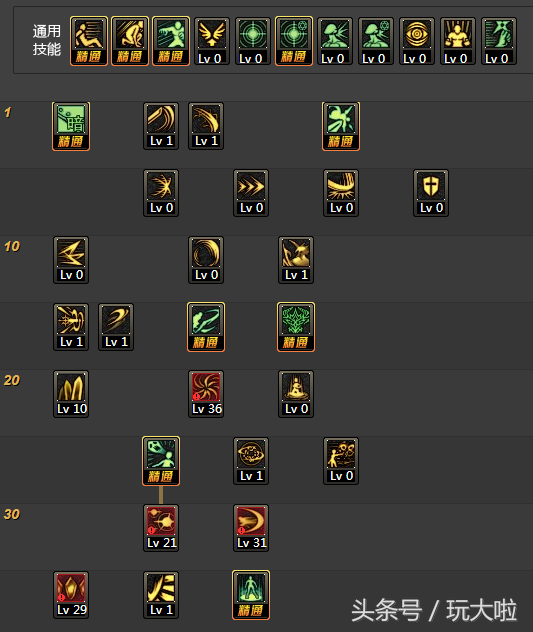Click the Lv 1 orbit sphere skill
The height and width of the screenshot is (632, 533).
(x=251, y=461)
